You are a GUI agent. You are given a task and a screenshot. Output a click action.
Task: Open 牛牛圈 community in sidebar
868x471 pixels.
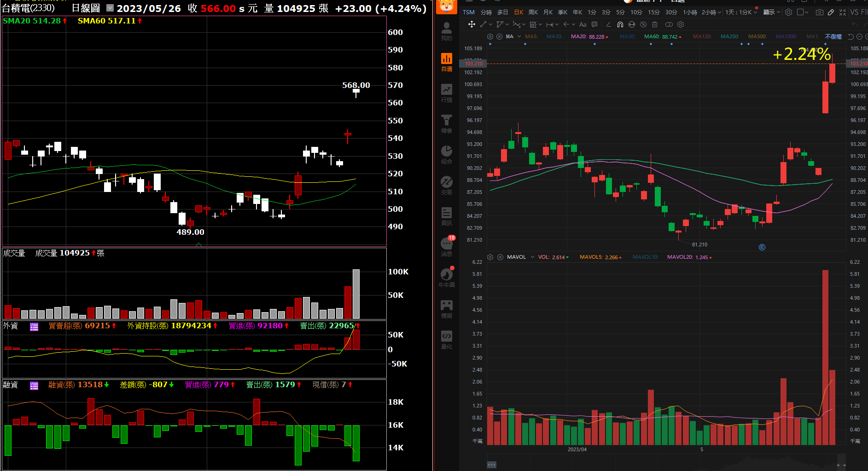click(x=447, y=278)
